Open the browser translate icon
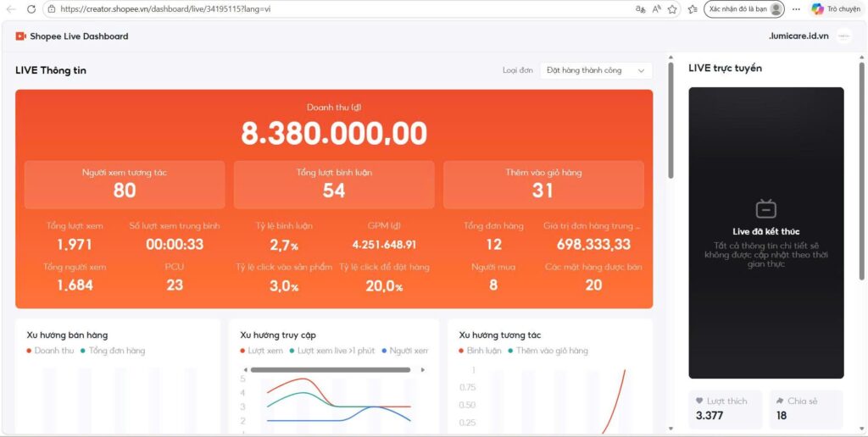The width and height of the screenshot is (868, 437). (641, 8)
